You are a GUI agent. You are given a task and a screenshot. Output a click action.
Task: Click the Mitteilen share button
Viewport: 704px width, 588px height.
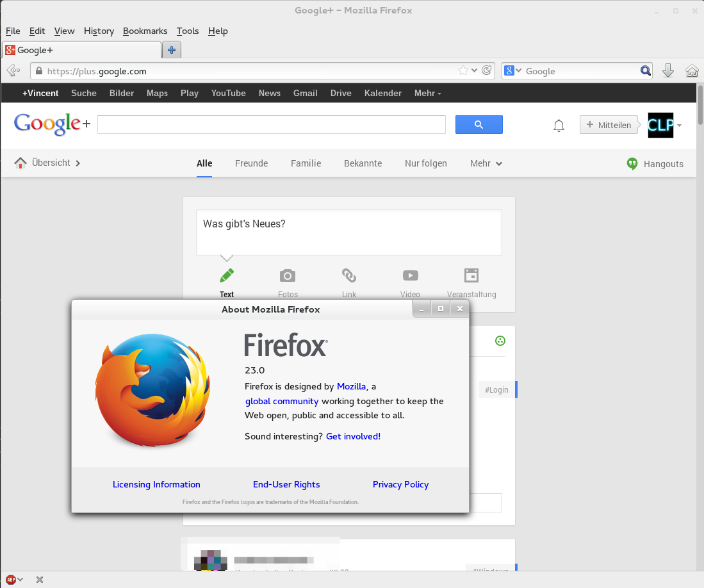(609, 125)
